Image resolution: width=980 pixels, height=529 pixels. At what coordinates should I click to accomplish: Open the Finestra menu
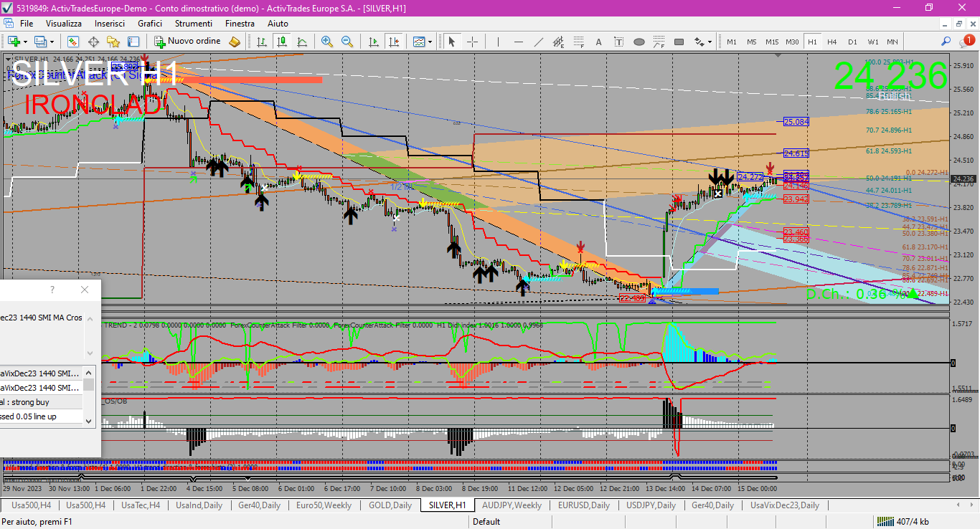click(x=240, y=24)
